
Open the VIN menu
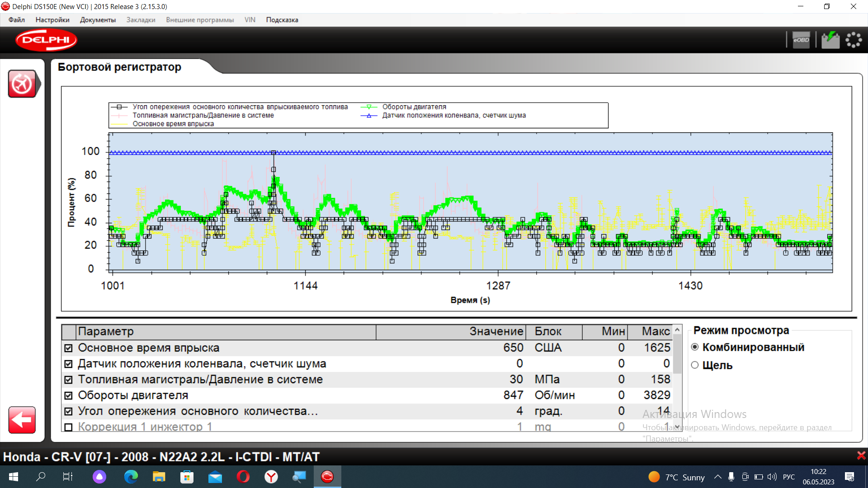pos(250,20)
